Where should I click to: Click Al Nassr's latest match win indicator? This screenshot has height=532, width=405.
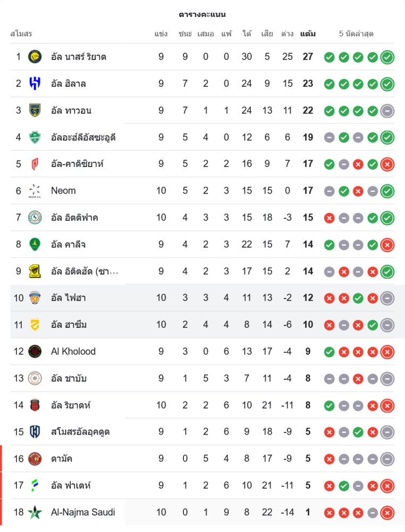pyautogui.click(x=387, y=57)
